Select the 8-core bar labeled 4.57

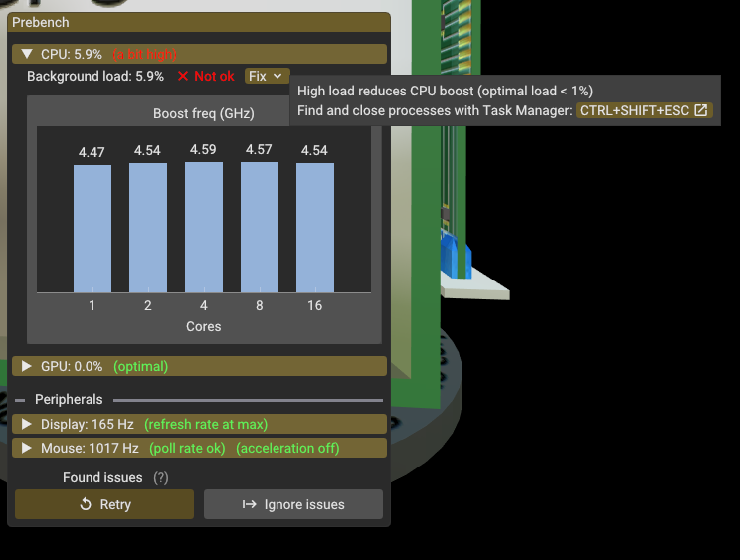(x=260, y=228)
